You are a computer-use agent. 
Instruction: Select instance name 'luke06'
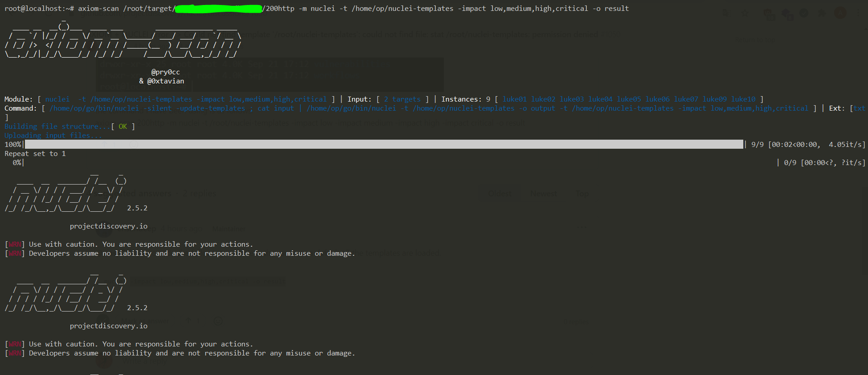tap(658, 99)
